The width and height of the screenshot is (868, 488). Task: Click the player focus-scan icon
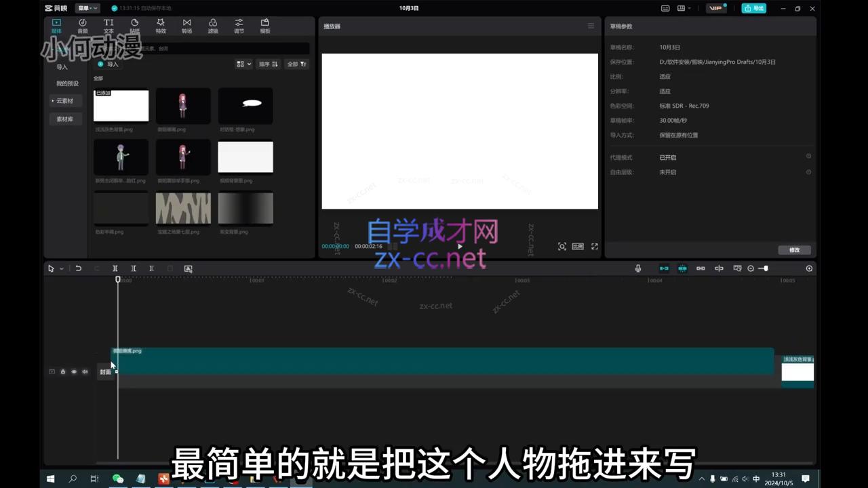[x=562, y=247]
